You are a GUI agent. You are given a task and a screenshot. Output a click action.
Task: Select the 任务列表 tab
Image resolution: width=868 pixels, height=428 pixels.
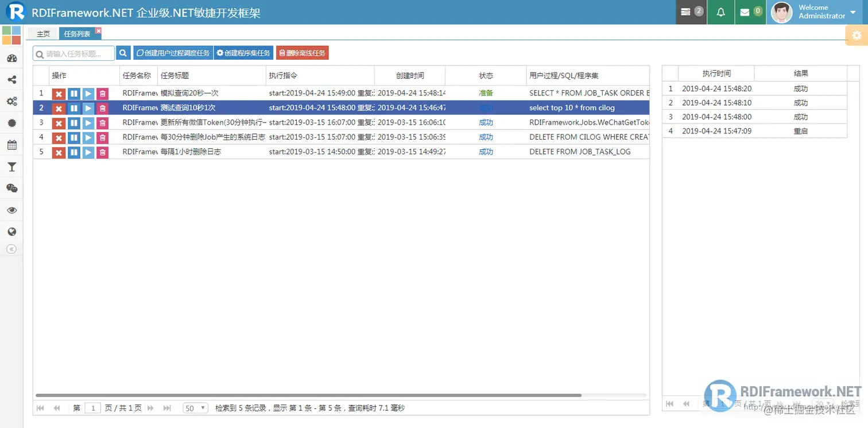(x=77, y=34)
